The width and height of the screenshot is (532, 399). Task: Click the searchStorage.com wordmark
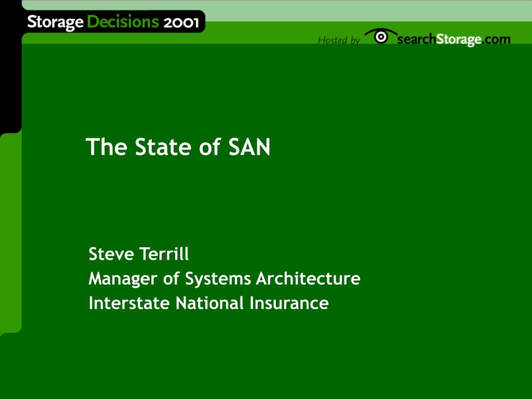[454, 39]
